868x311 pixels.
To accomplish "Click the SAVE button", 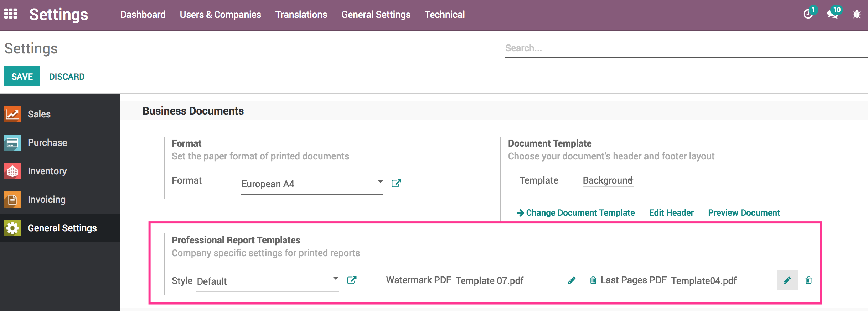I will click(x=22, y=76).
